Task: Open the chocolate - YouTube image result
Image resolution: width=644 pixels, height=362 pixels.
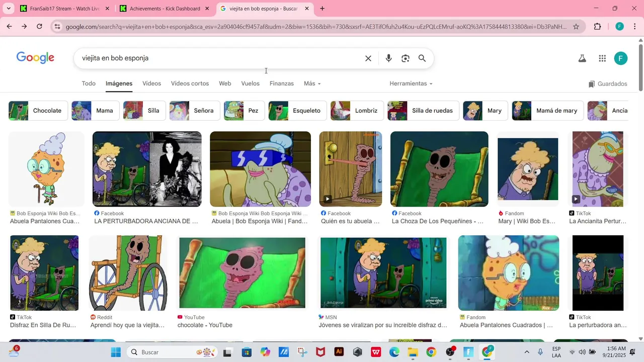Action: pyautogui.click(x=243, y=273)
